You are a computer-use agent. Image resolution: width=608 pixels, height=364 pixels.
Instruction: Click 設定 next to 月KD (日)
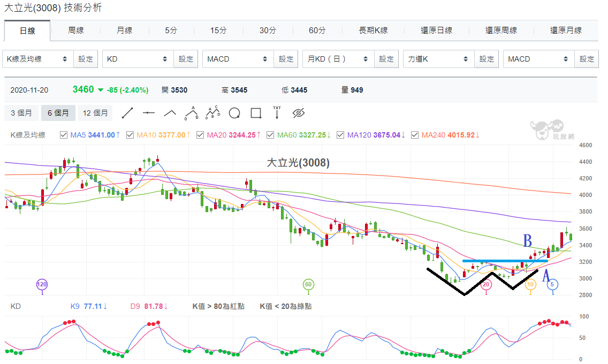click(x=386, y=59)
